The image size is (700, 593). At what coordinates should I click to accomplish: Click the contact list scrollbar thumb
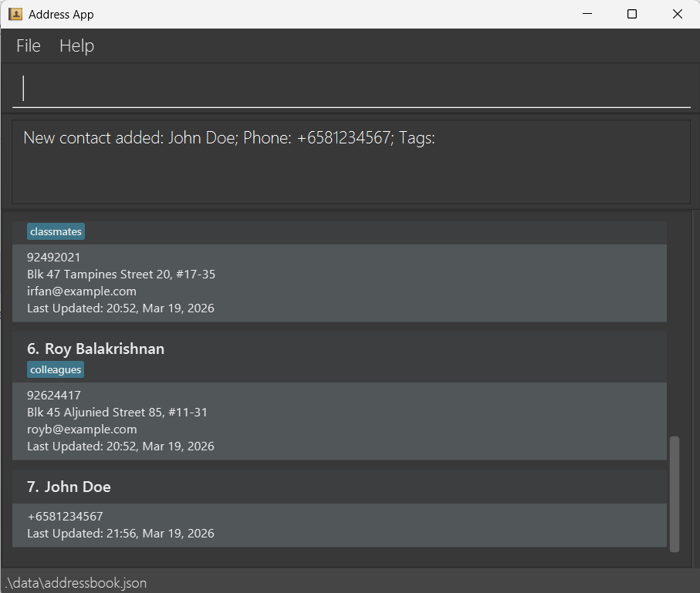tap(675, 494)
